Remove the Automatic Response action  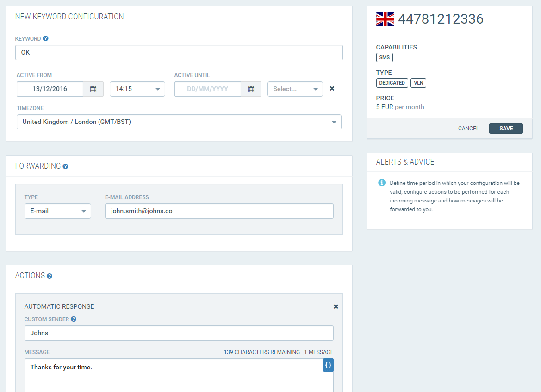tap(336, 306)
